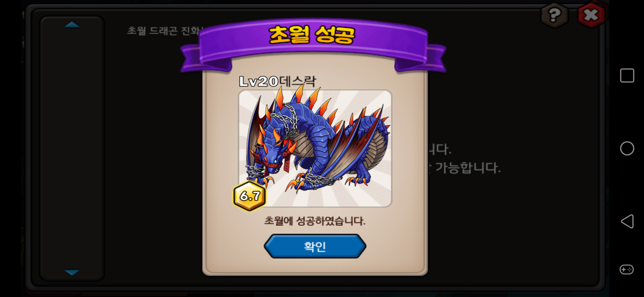Confirm with the blue 확인 button

click(315, 246)
